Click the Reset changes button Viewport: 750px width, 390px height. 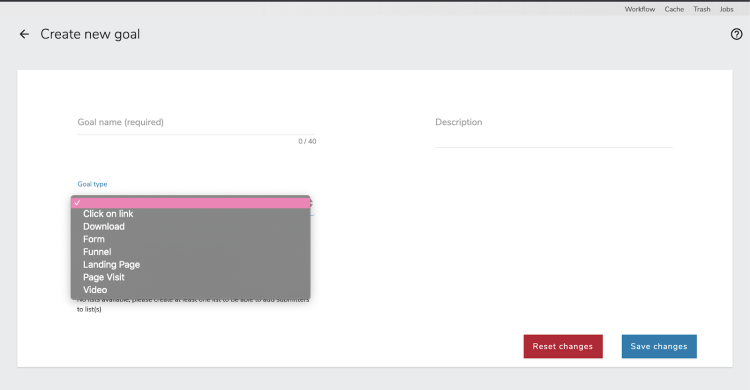point(563,346)
